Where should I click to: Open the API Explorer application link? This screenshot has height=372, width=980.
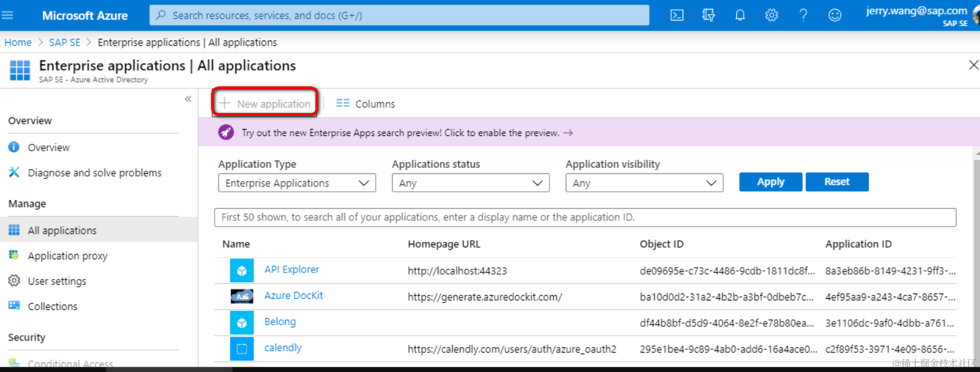point(292,269)
